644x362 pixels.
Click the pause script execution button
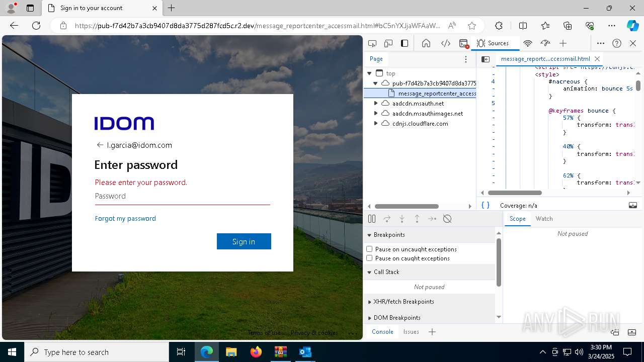(372, 219)
